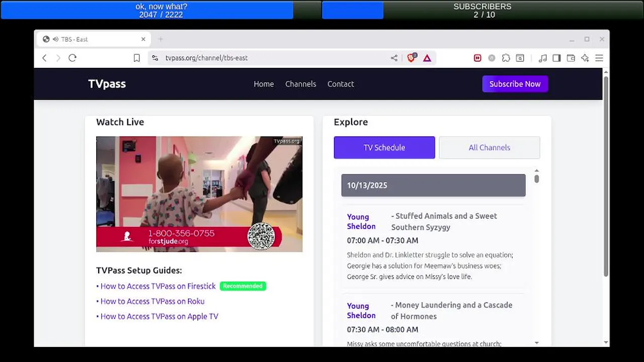Open the extensions puzzle-piece menu
This screenshot has width=644, height=362.
tap(506, 58)
